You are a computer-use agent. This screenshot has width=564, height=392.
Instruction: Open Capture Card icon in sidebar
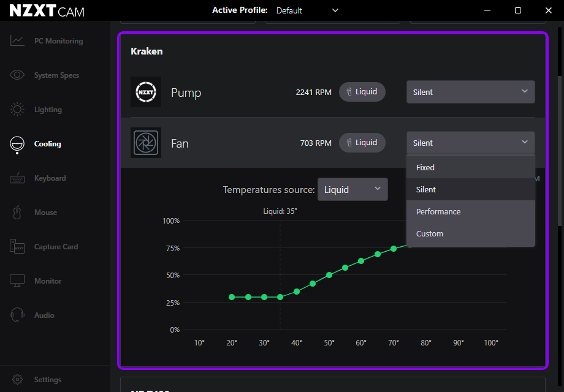point(17,247)
